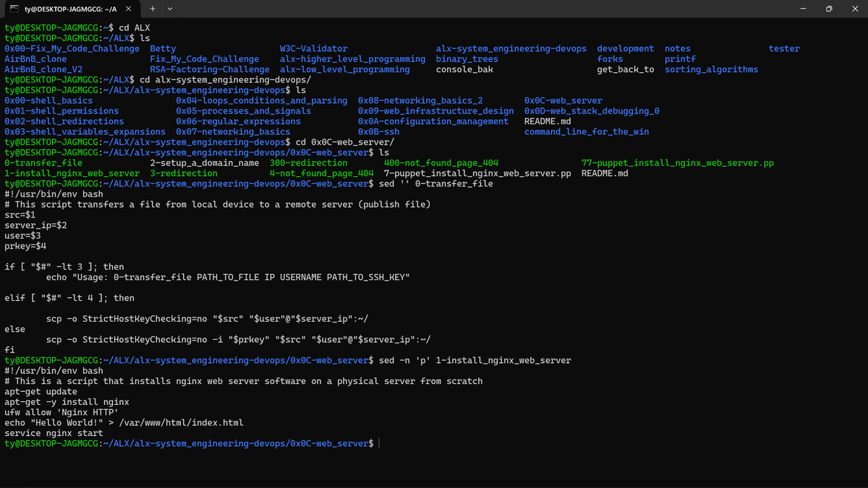Expand the new-tab profile dropdown chevron
This screenshot has height=488, width=868.
point(170,9)
